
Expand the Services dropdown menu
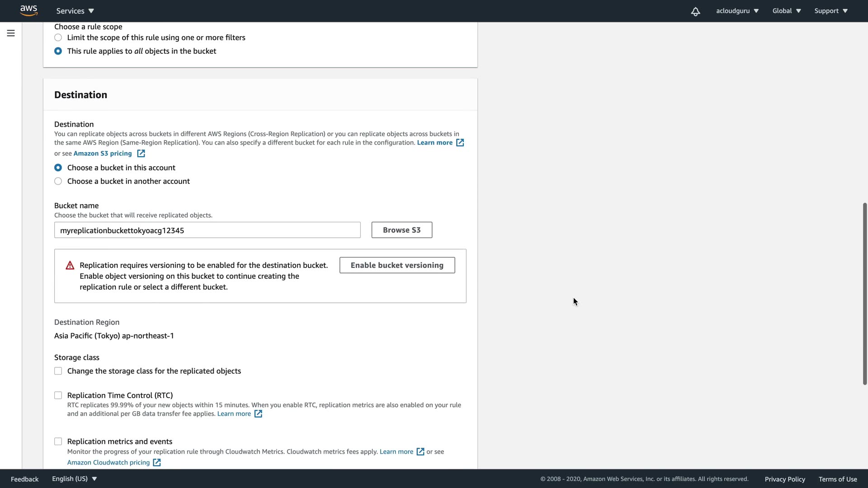[x=75, y=11]
